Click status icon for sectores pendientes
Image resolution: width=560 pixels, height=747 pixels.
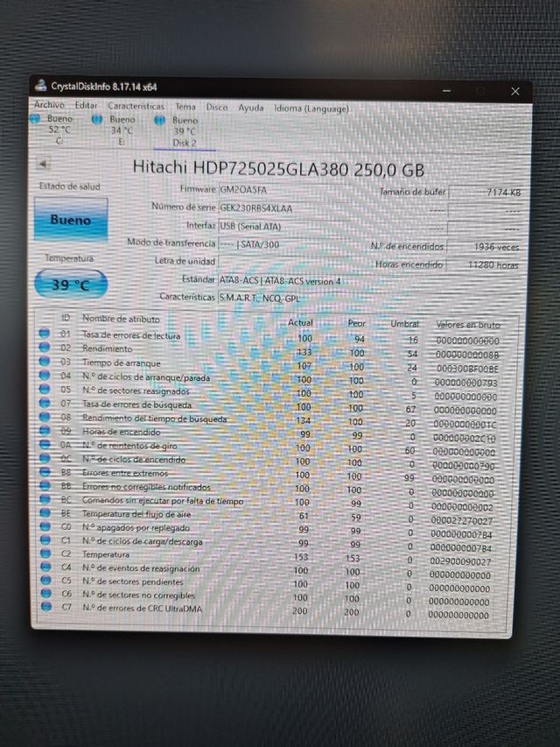point(45,580)
